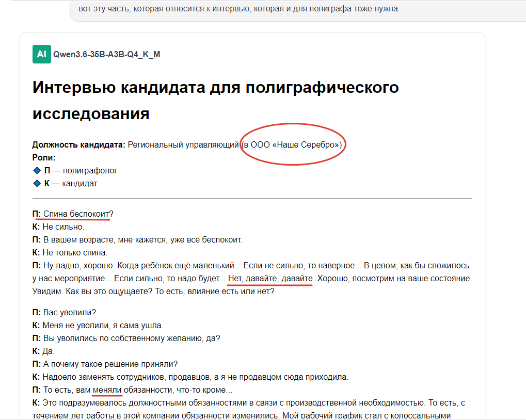This screenshot has height=420, width=526.
Task: Click the "Роли:" label
Action: [44, 157]
